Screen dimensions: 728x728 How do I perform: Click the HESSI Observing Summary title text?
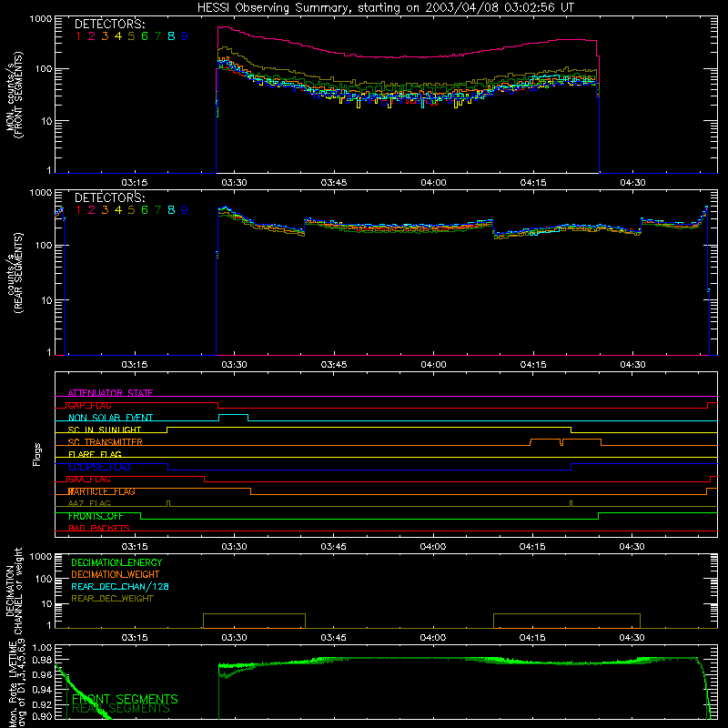pyautogui.click(x=386, y=8)
